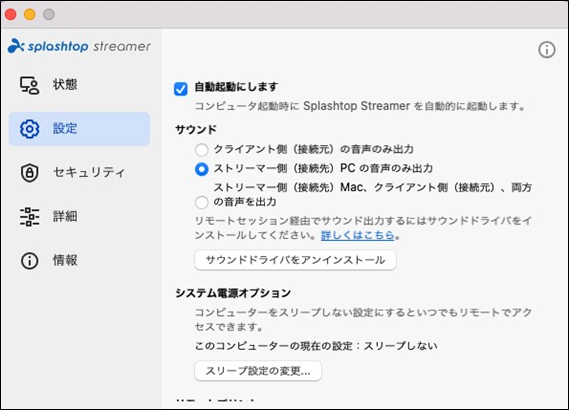Click the 情報 circled-i icon in sidebar
The width and height of the screenshot is (569, 410).
(29, 261)
